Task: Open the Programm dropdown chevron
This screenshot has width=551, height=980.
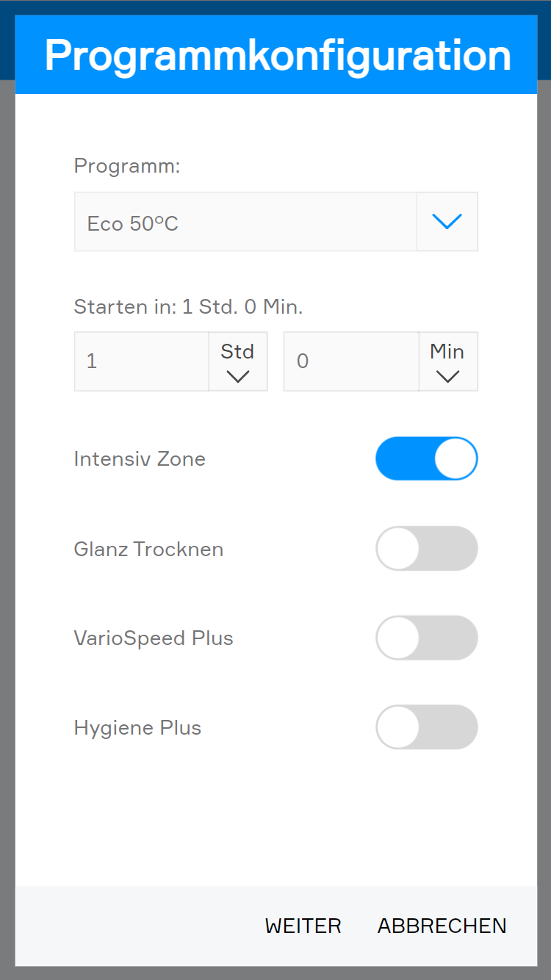Action: (447, 222)
